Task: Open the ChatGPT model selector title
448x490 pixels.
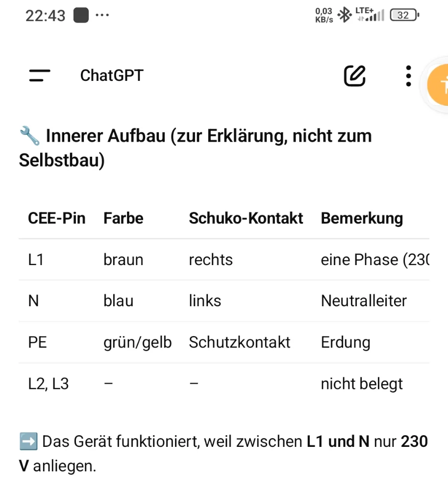Action: [x=112, y=75]
